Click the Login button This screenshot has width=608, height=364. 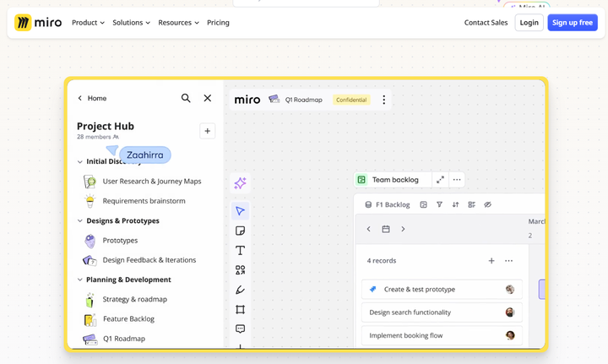(x=529, y=23)
